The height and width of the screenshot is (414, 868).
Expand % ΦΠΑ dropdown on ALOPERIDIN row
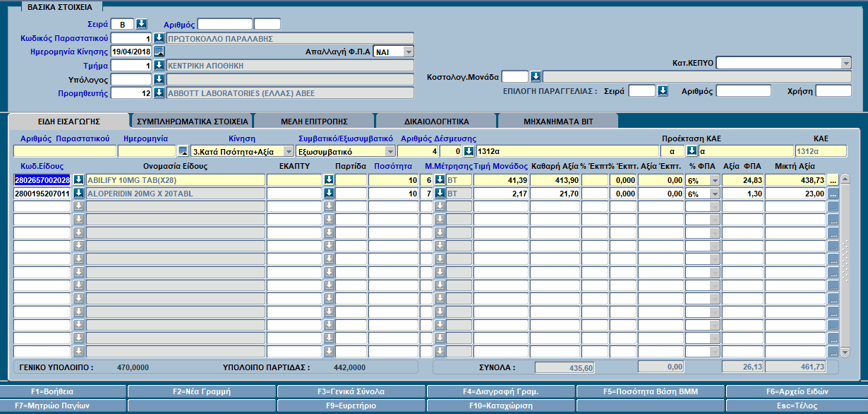(x=715, y=193)
